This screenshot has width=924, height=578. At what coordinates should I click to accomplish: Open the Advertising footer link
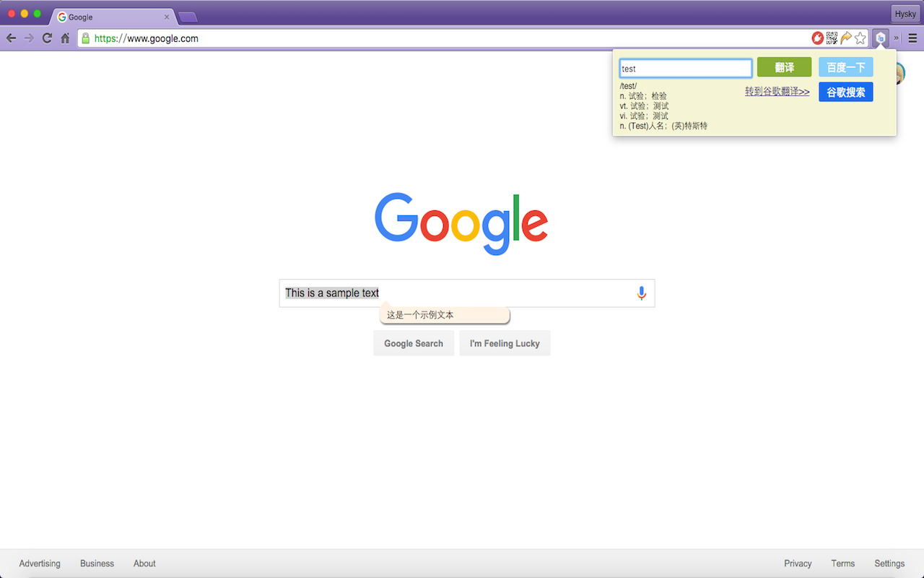(x=40, y=564)
